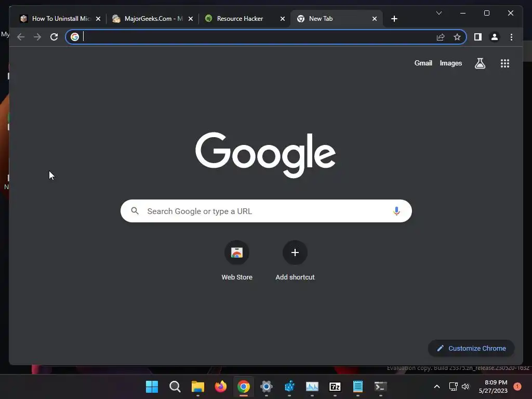Start voice search with the microphone
Screen dimensions: 532x399
pyautogui.click(x=396, y=211)
